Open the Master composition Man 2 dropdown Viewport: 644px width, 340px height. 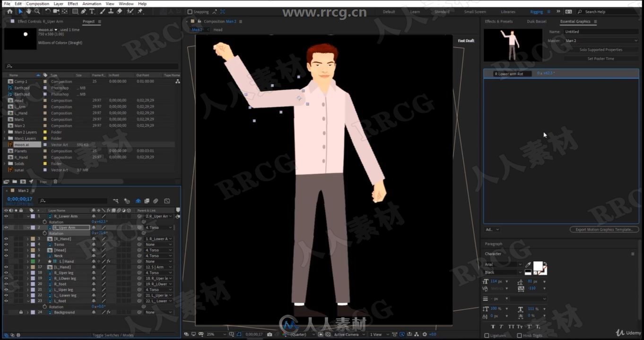[601, 41]
